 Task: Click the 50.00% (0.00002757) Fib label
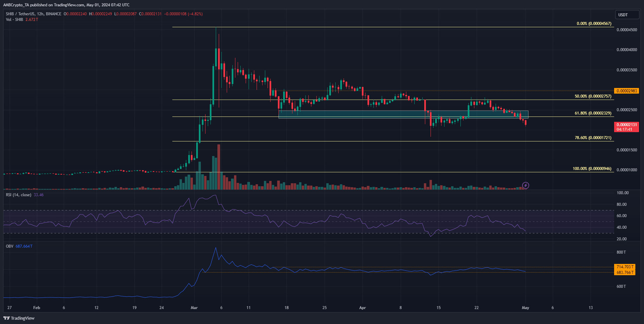pos(593,96)
